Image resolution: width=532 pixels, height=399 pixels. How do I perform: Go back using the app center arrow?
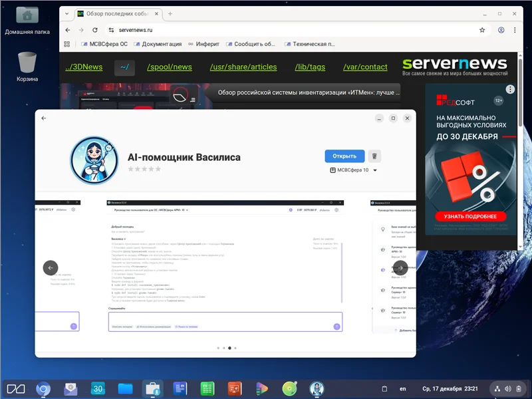pyautogui.click(x=44, y=118)
